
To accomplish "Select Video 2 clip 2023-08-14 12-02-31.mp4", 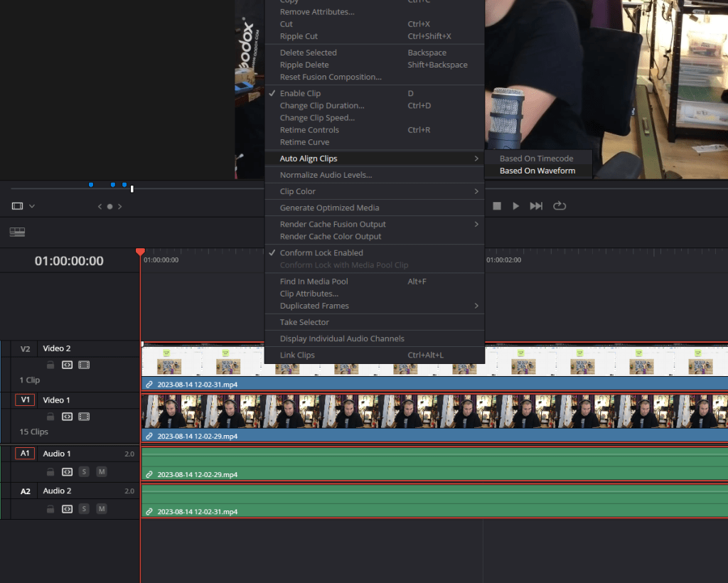I will click(434, 367).
